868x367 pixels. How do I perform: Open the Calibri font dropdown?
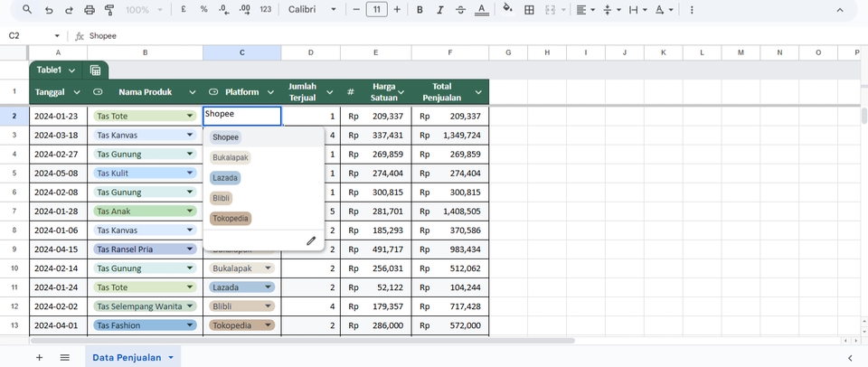coord(312,10)
